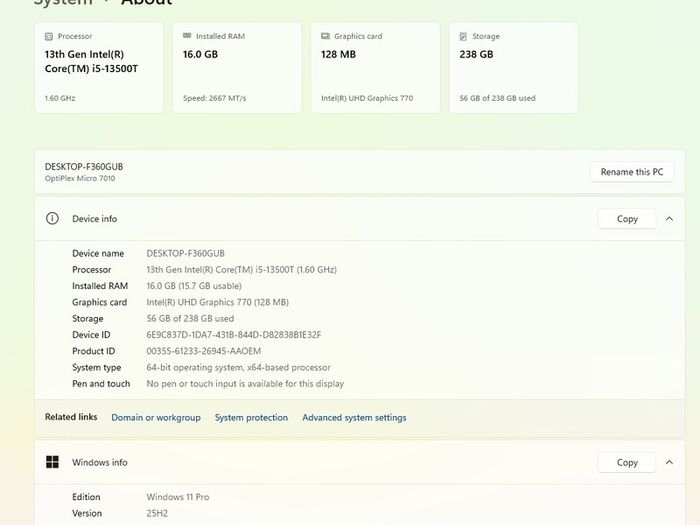Click the Edition label
This screenshot has height=525, width=700.
[x=86, y=497]
